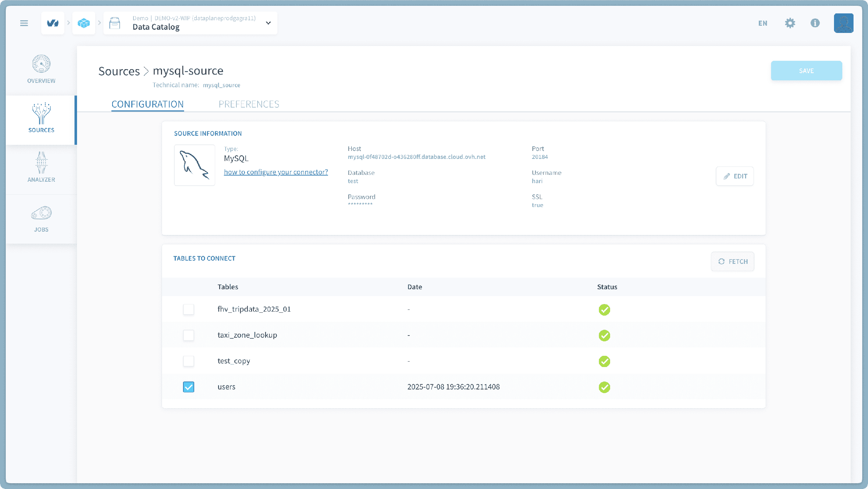This screenshot has width=868, height=489.
Task: Open settings gear icon
Action: pyautogui.click(x=790, y=23)
